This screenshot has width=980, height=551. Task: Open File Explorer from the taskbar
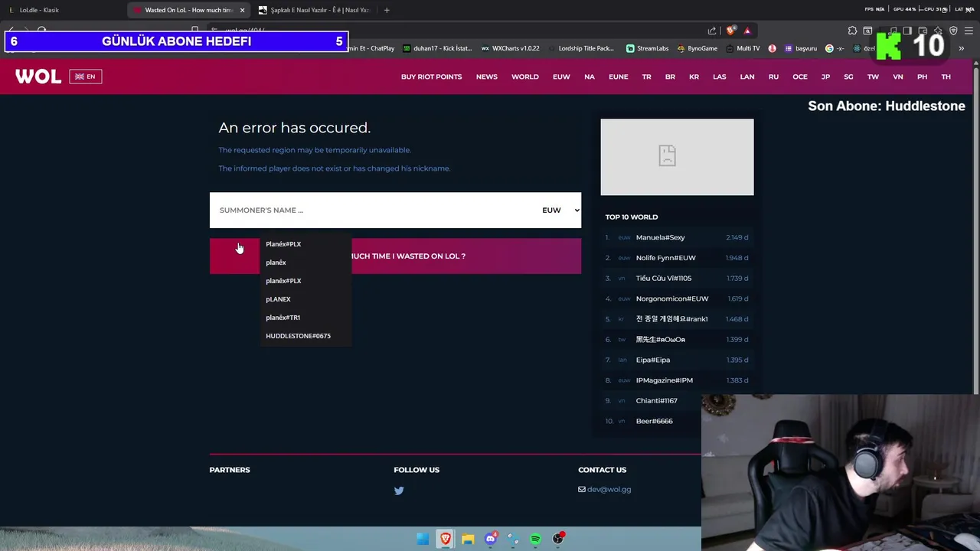468,539
